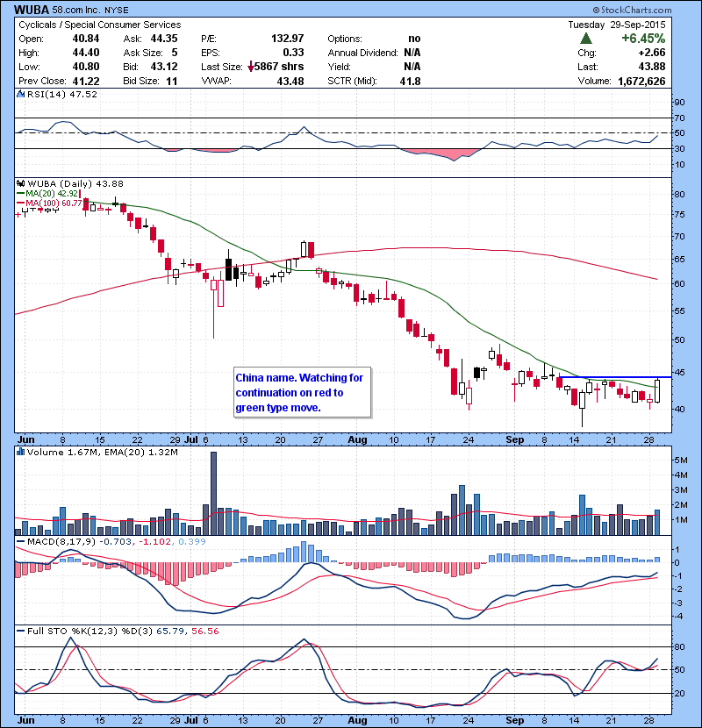
Task: Click the blue horizontal resistance line near 45
Action: (x=614, y=377)
